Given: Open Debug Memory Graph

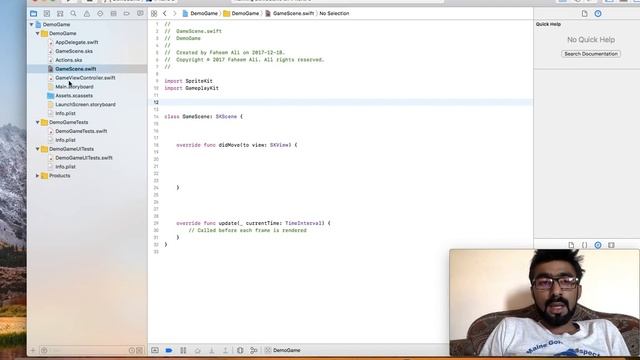Looking at the screenshot, I should [254, 350].
